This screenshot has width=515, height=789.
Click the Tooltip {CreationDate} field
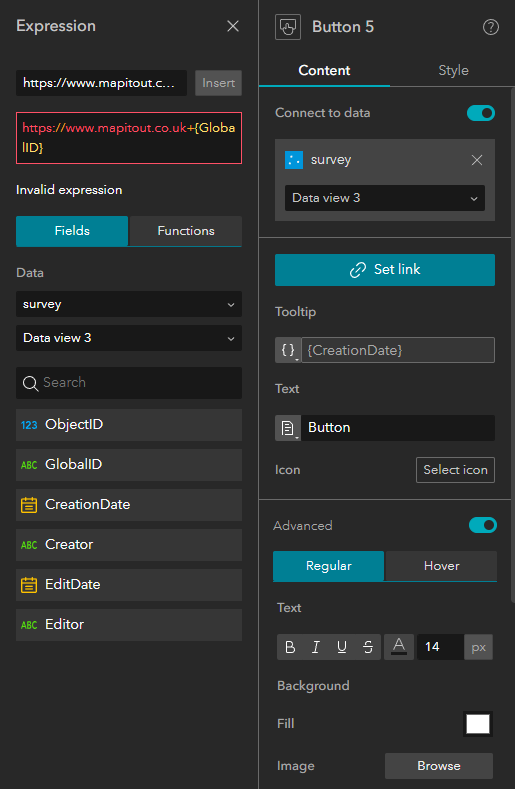tap(398, 350)
